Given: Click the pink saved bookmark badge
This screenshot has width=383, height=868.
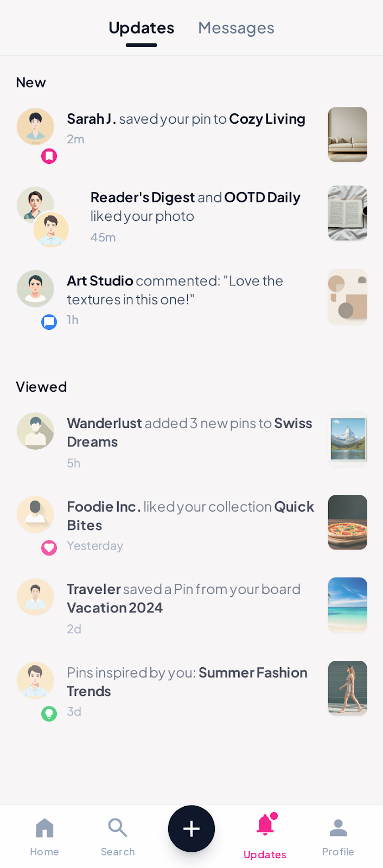Looking at the screenshot, I should [x=49, y=156].
